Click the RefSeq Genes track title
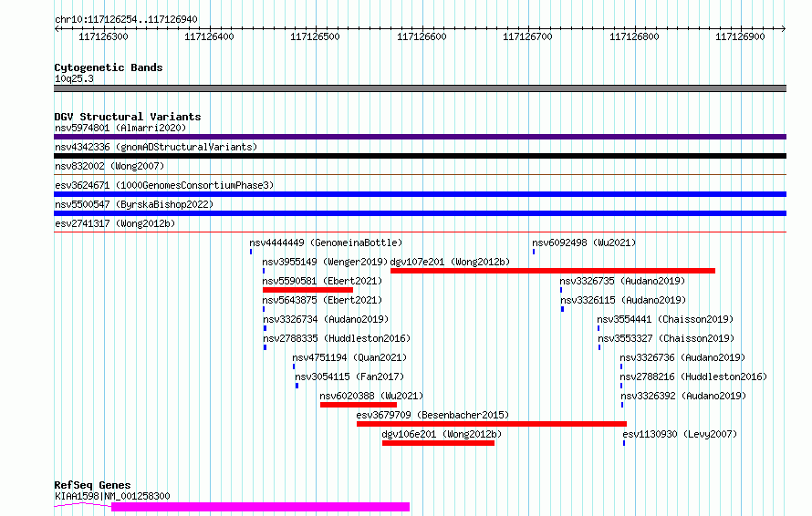The image size is (812, 516). 92,485
